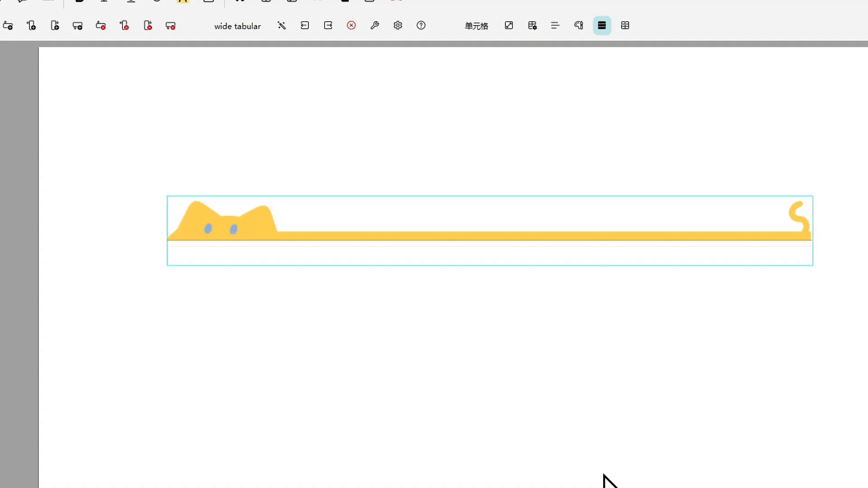Click the red circled X icon
This screenshot has height=488, width=868.
click(351, 26)
